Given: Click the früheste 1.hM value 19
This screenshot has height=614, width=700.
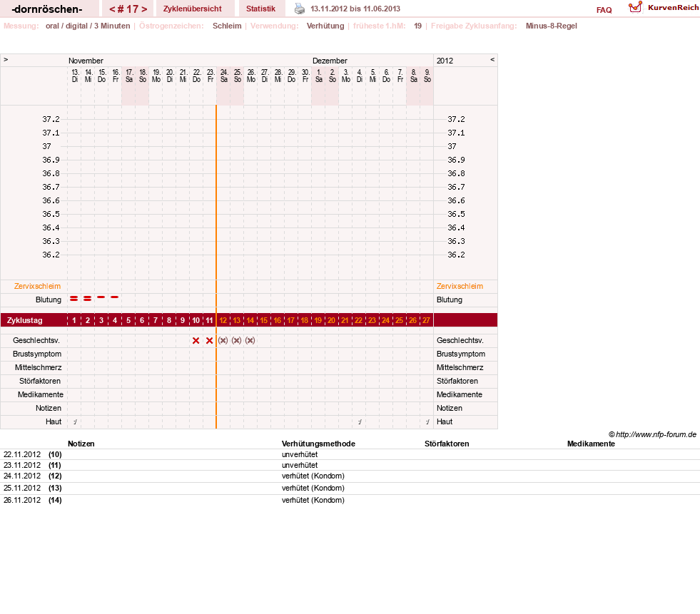Looking at the screenshot, I should [418, 26].
